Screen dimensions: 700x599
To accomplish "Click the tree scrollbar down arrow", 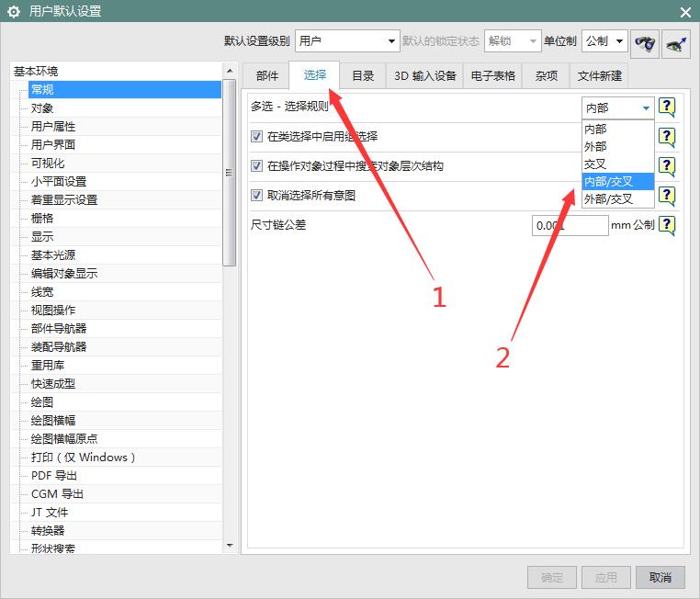I will (x=230, y=546).
